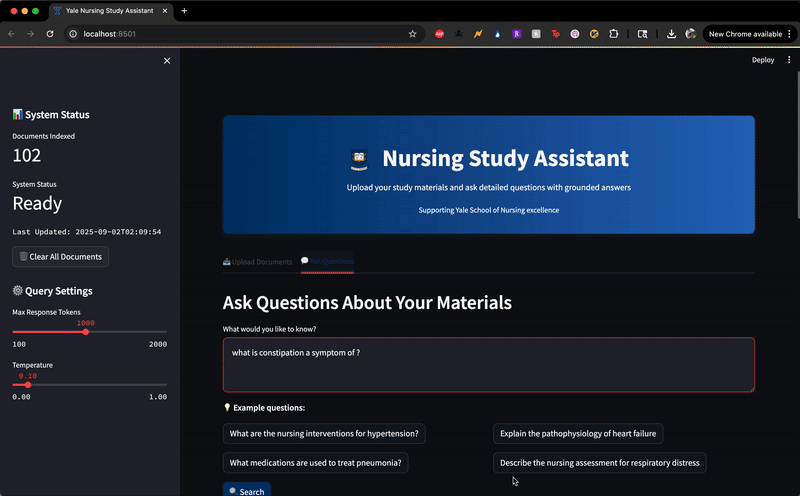Image resolution: width=800 pixels, height=496 pixels.
Task: Open the Chrome profile avatar
Action: pyautogui.click(x=691, y=34)
